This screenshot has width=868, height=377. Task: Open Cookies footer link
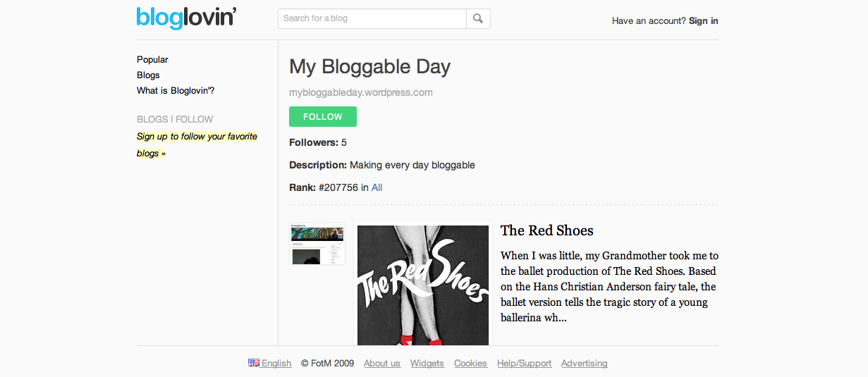(x=470, y=364)
